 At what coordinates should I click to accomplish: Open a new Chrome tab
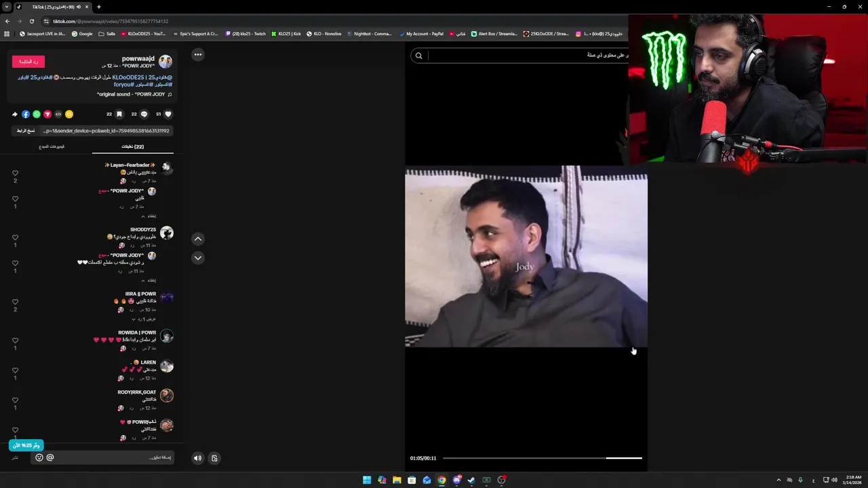pos(99,7)
